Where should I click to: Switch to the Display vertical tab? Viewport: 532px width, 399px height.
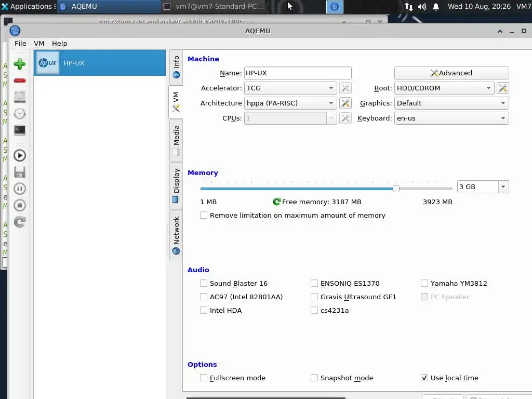(176, 185)
